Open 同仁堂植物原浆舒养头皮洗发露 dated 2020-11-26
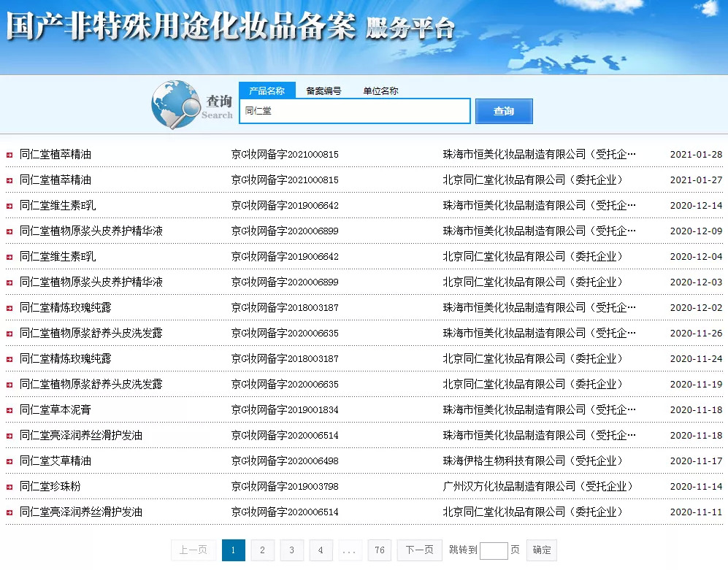 pos(91,334)
